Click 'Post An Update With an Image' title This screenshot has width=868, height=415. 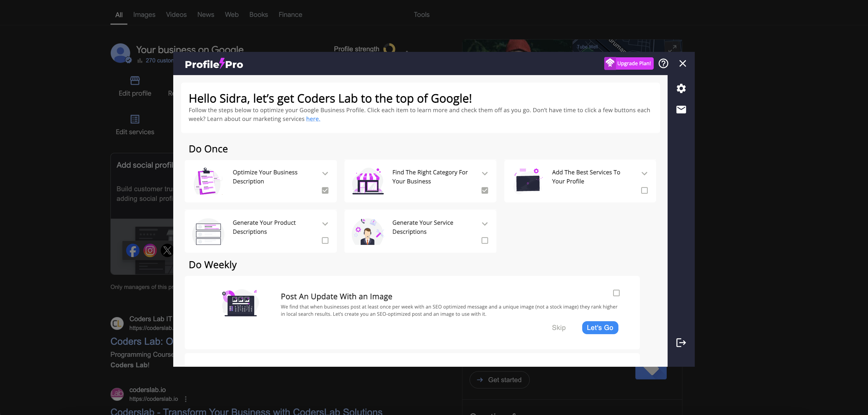(x=336, y=296)
